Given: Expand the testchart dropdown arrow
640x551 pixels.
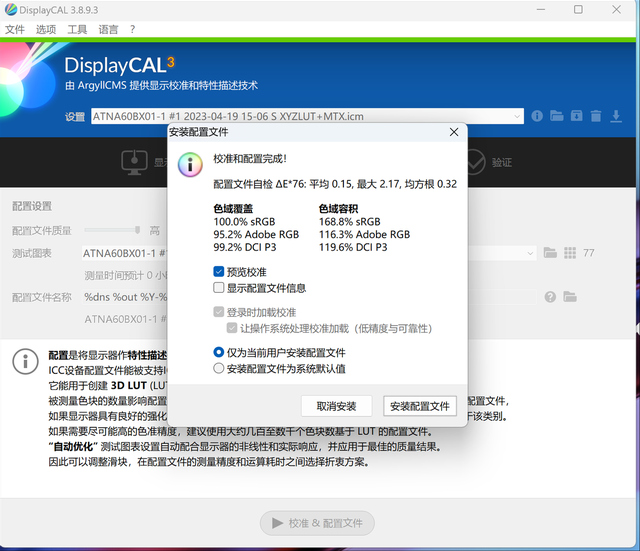Looking at the screenshot, I should coord(530,253).
